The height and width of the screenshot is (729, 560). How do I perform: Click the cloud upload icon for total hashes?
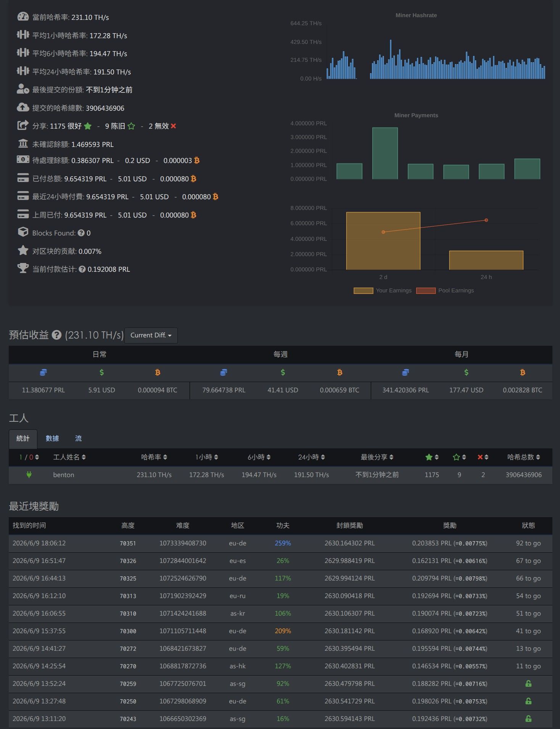23,108
